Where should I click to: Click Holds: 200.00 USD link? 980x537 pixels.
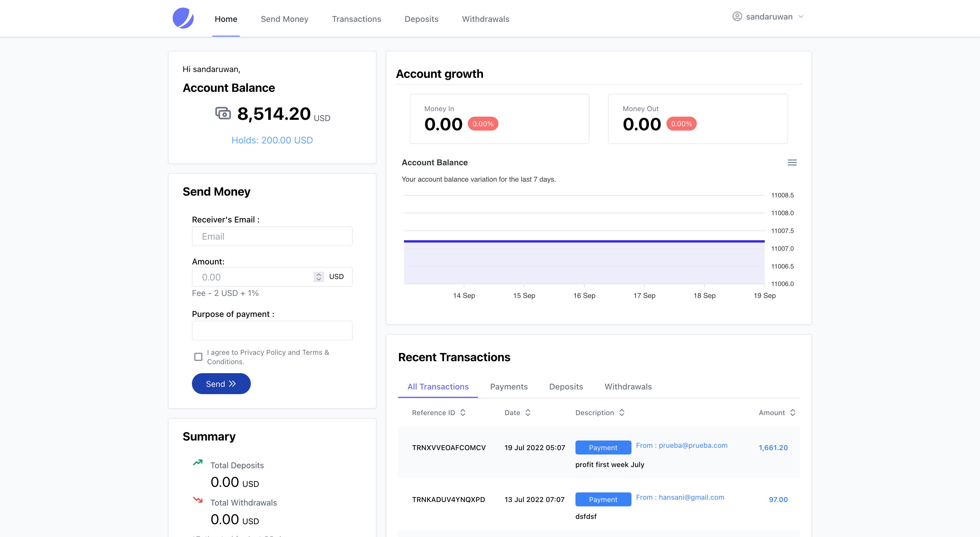coord(272,140)
